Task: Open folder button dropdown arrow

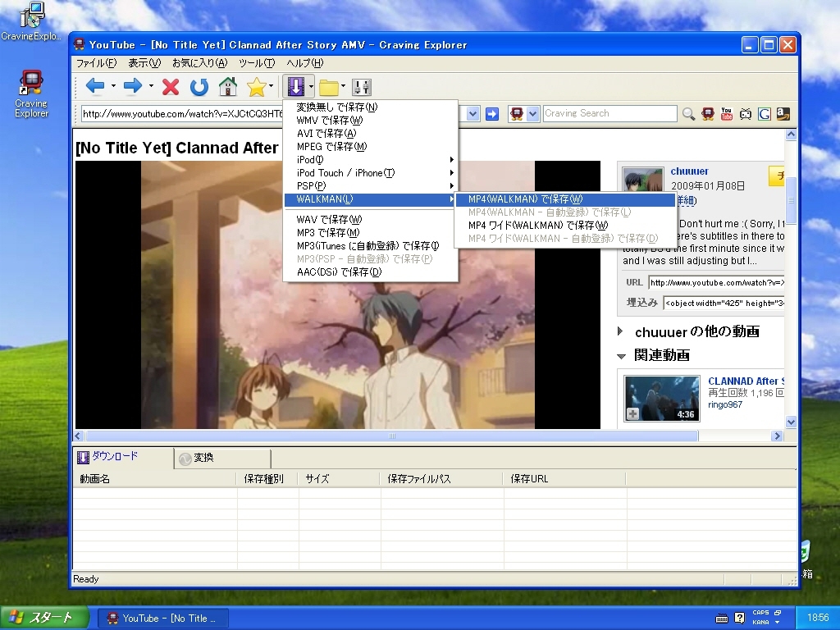Action: coord(343,86)
